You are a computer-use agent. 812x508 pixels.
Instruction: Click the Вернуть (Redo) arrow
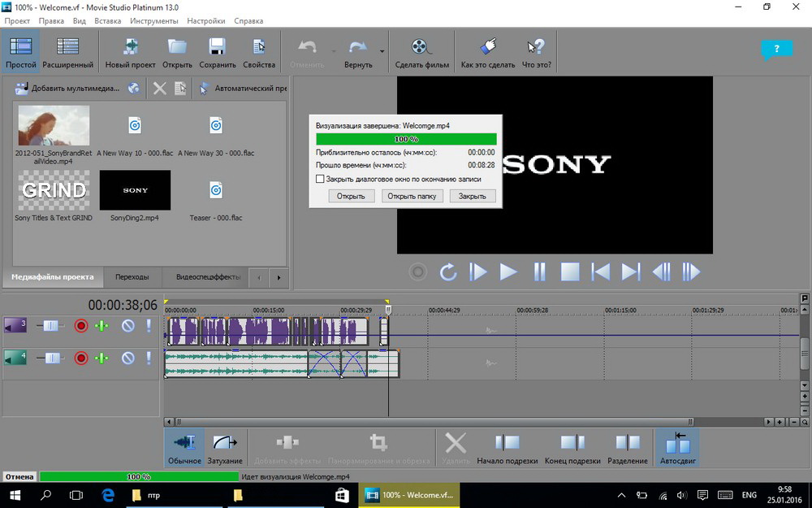(x=358, y=51)
